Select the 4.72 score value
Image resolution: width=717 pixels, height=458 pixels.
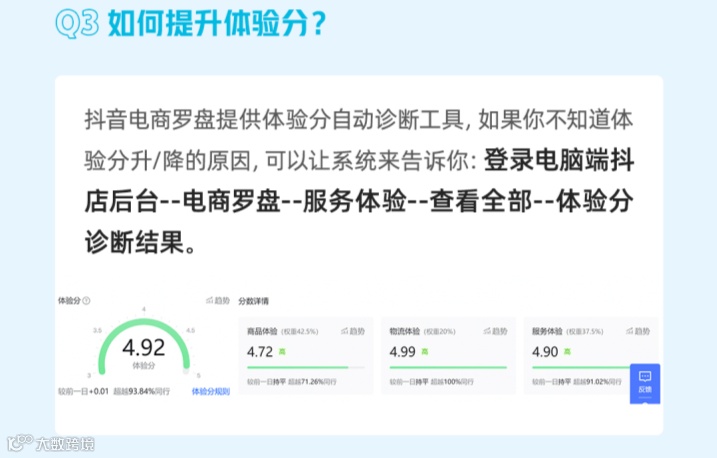coord(260,352)
